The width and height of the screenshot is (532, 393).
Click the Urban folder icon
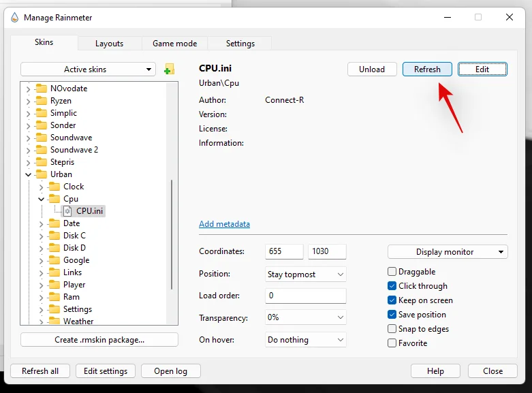coord(42,174)
